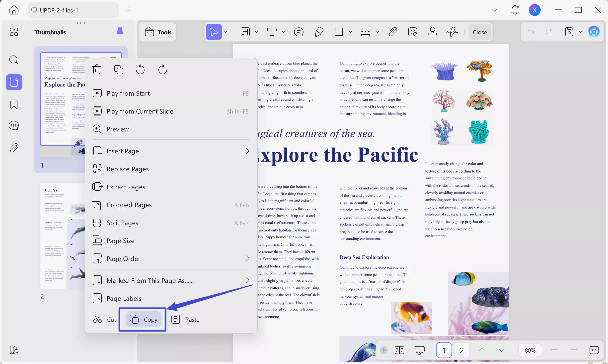This screenshot has width=608, height=364.
Task: Select Extract Pages
Action: [171, 187]
